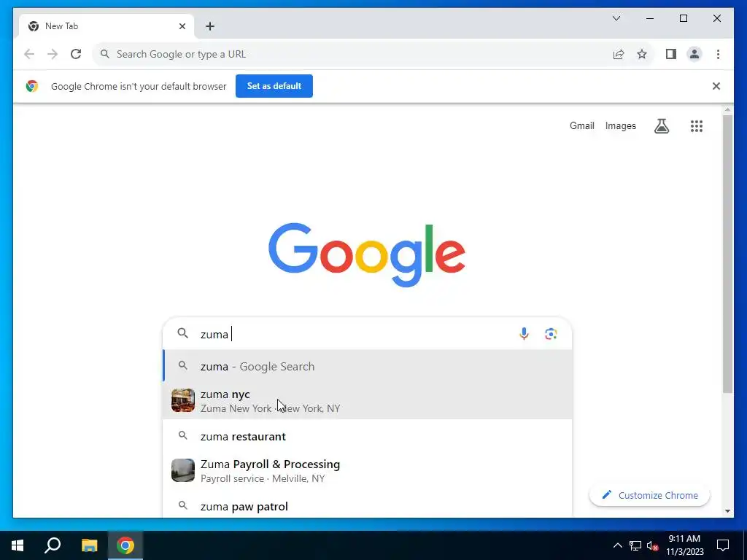Choose the 'zuma nyc' suggestion
This screenshot has height=560, width=747.
coord(368,401)
